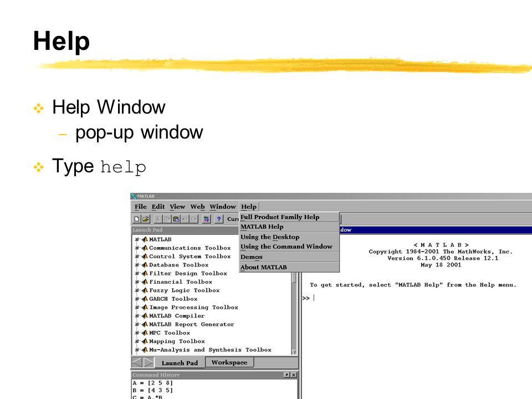Click the MATLAB logo icon beside Financial Toolbox

(x=145, y=282)
